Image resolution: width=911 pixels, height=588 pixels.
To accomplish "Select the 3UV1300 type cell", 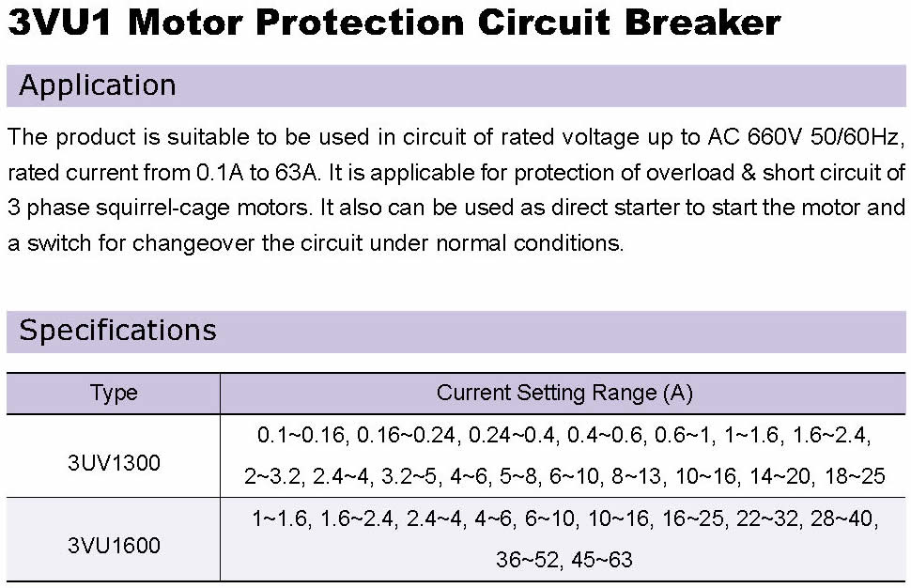I will click(114, 463).
